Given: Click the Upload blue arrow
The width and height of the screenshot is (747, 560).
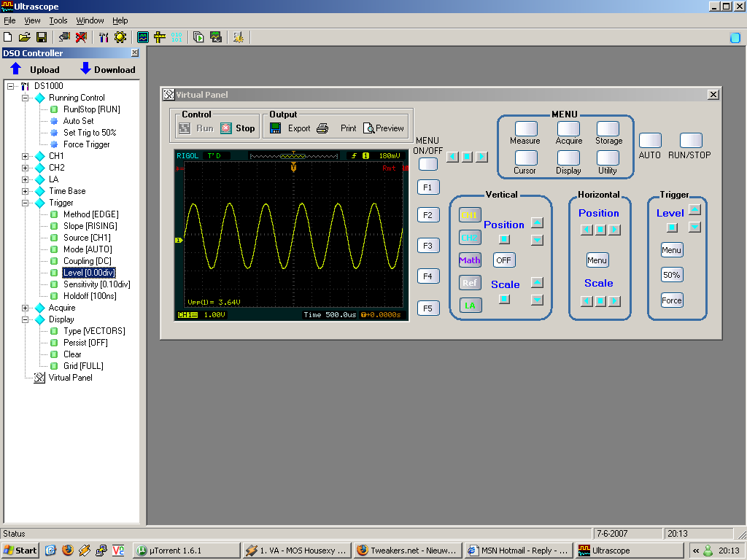Looking at the screenshot, I should [16, 69].
